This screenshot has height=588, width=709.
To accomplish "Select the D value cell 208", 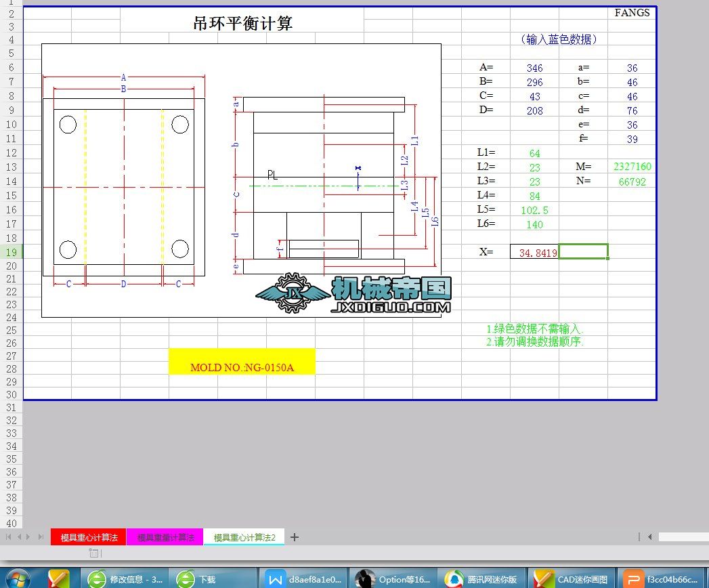I will (534, 110).
